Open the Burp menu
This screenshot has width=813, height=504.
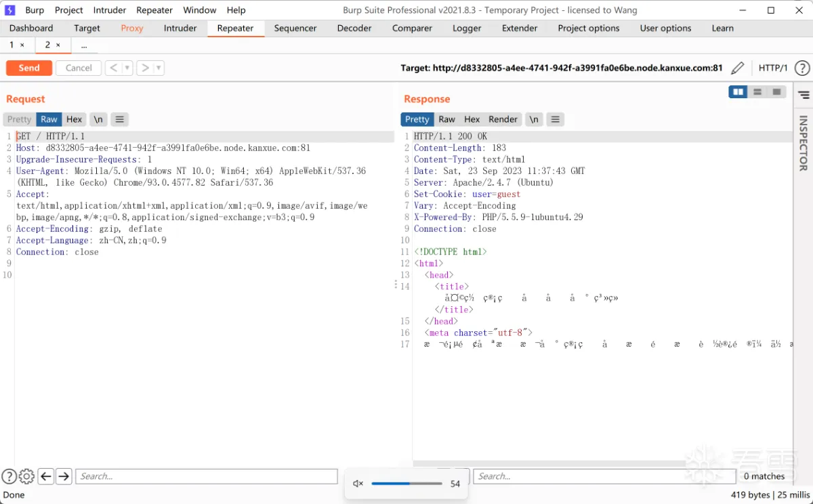(35, 10)
